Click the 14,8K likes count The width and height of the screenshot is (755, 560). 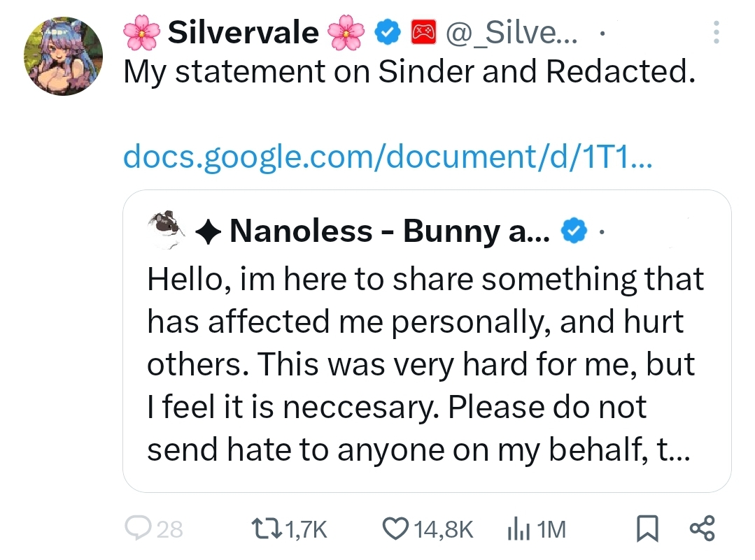(444, 531)
